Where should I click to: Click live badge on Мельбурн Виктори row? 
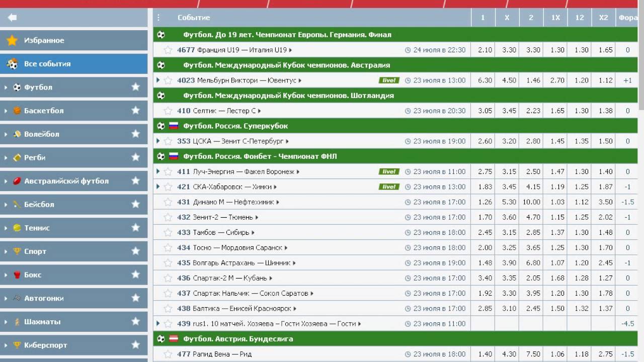[x=389, y=80]
